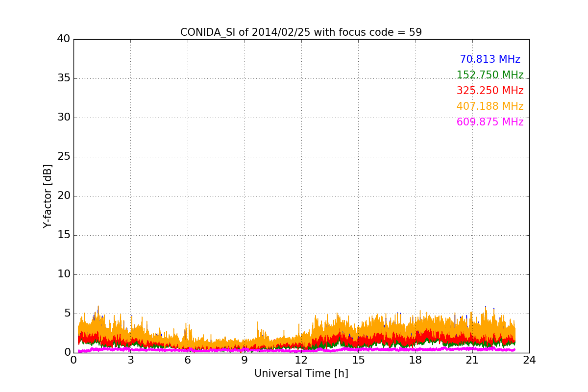The image size is (588, 392).
Task: Click the x-axis tick label 18
Action: click(x=416, y=360)
